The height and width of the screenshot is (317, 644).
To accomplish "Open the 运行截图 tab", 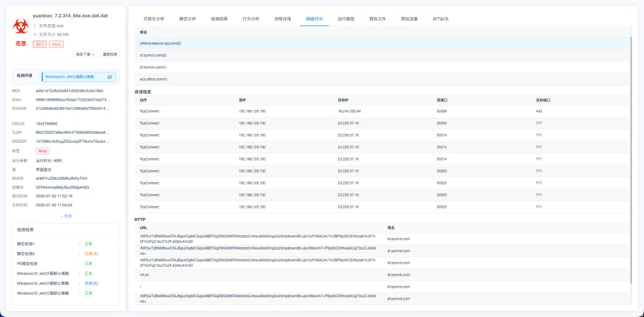I will pos(346,19).
